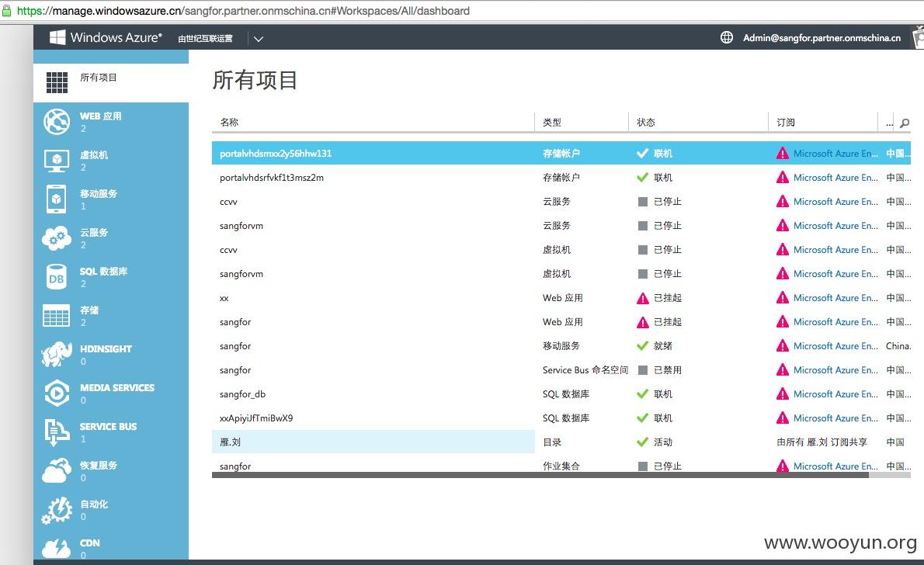
Task: Sort by 名称 column header
Action: click(229, 122)
